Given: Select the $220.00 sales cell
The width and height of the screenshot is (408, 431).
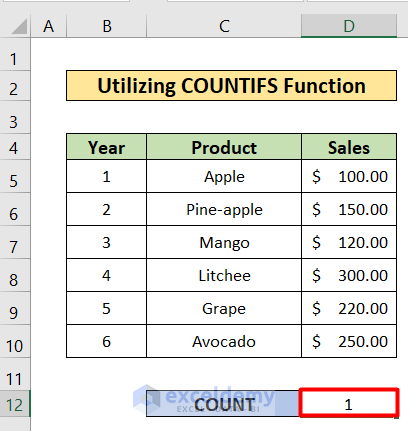Looking at the screenshot, I should tap(349, 308).
